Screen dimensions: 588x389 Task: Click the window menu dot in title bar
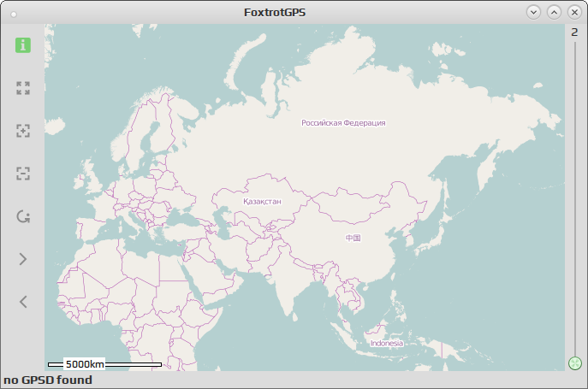(14, 15)
